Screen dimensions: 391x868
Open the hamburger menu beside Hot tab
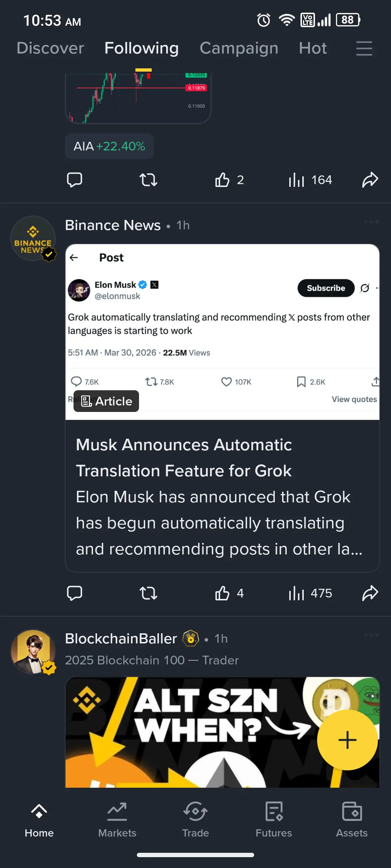pyautogui.click(x=364, y=48)
